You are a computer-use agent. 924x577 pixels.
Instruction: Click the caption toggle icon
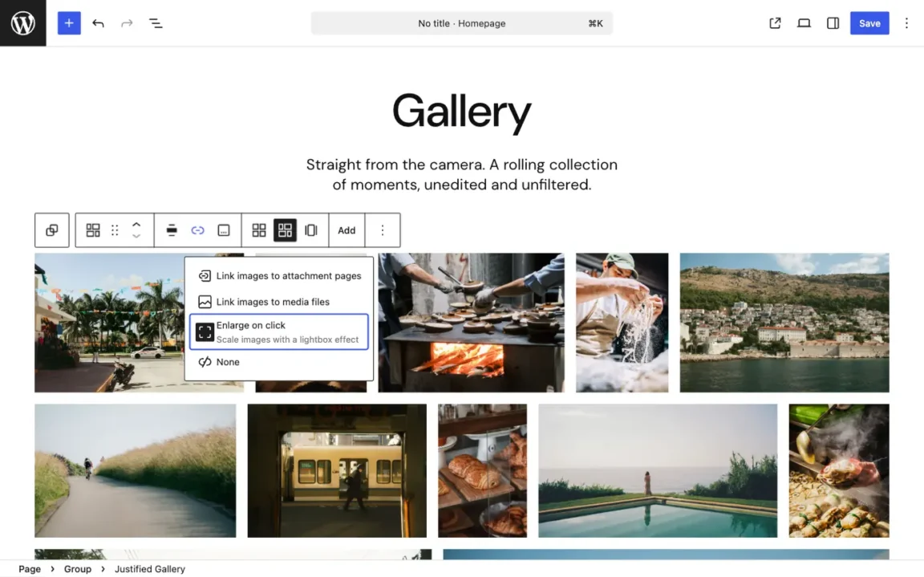point(223,230)
